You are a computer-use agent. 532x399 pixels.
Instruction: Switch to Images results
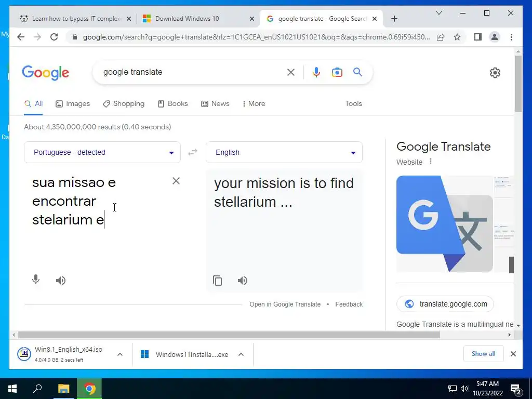73,104
